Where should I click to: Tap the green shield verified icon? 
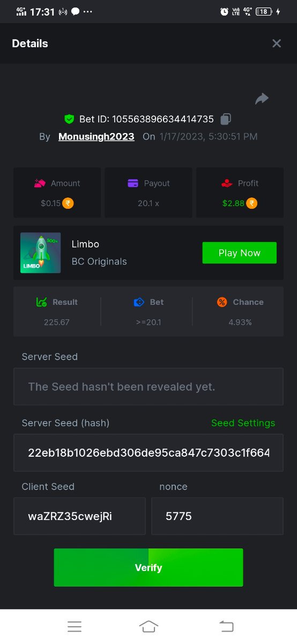[69, 119]
